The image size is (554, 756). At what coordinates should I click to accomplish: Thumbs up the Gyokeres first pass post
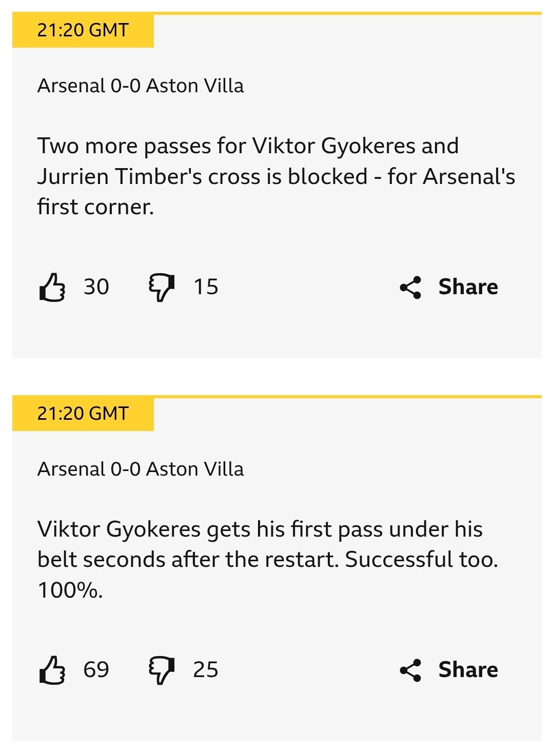point(52,670)
